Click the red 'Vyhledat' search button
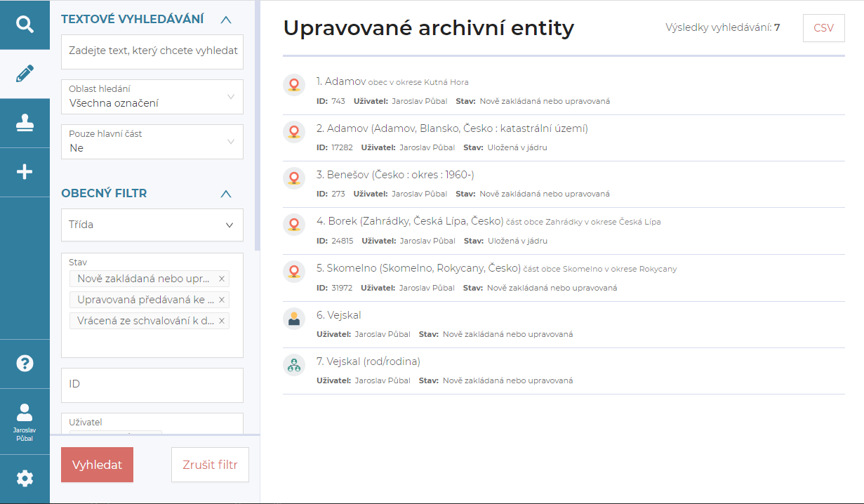The width and height of the screenshot is (864, 504). tap(97, 465)
